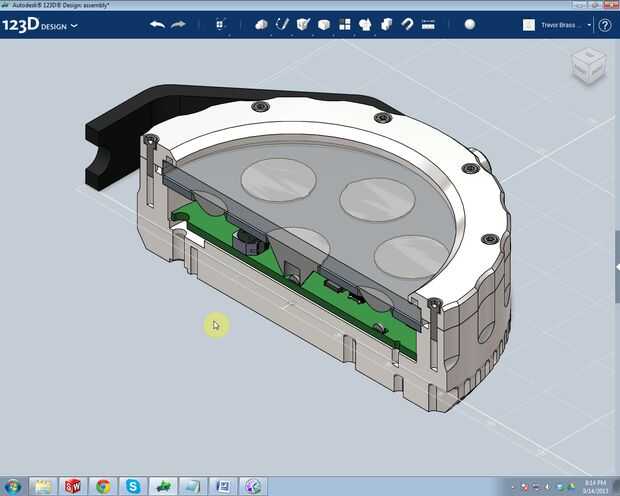Click the taskbar clock
This screenshot has height=496, width=620.
[x=595, y=487]
